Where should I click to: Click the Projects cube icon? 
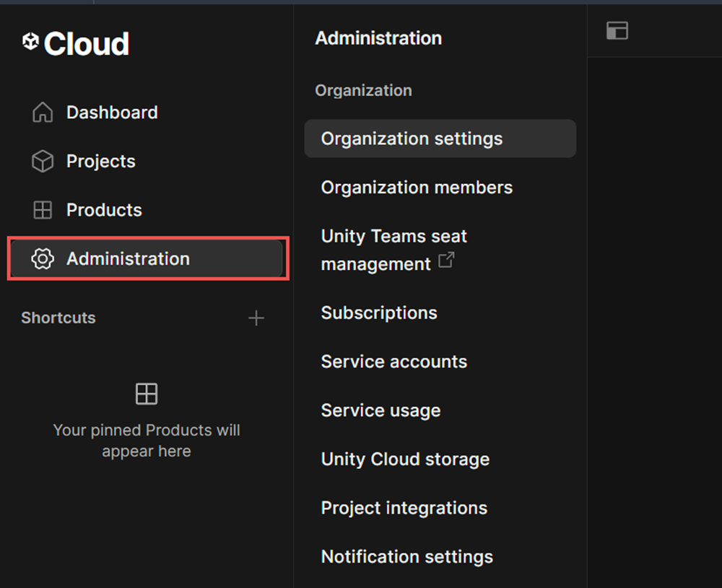43,161
